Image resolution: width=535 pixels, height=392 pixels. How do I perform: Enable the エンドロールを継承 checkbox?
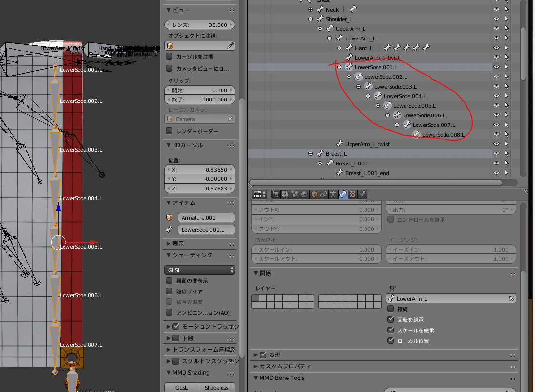coord(391,219)
